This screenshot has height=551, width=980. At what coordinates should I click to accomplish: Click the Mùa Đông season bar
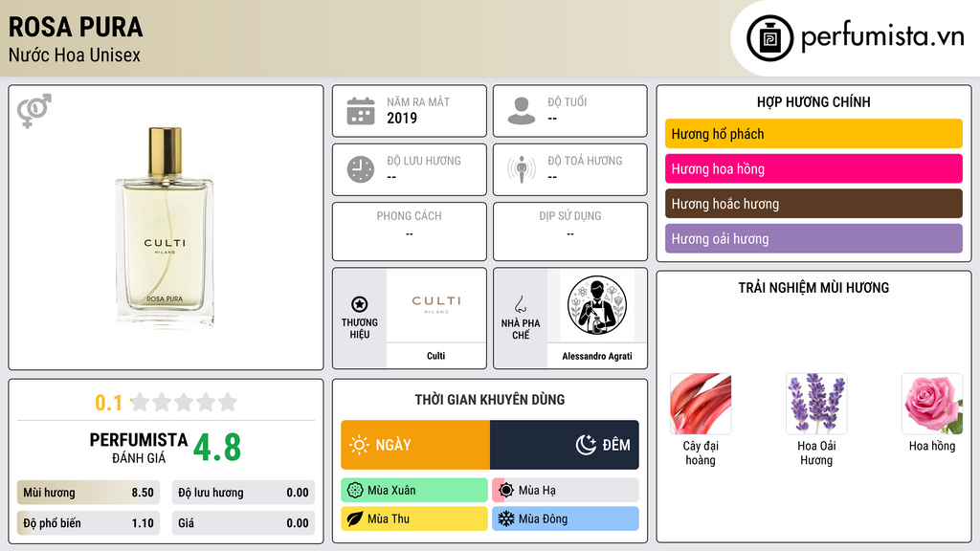(566, 518)
